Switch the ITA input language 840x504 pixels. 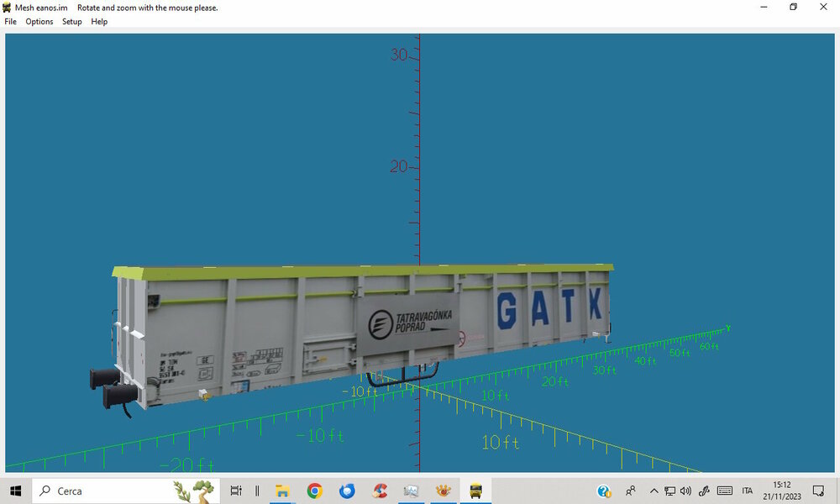tap(748, 491)
